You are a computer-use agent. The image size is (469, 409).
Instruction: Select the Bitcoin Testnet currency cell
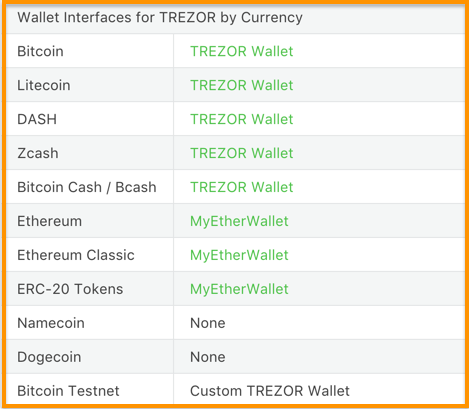click(x=90, y=389)
